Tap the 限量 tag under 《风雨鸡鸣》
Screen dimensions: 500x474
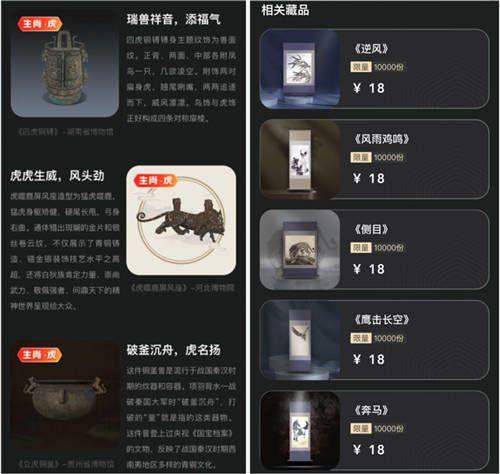click(361, 157)
